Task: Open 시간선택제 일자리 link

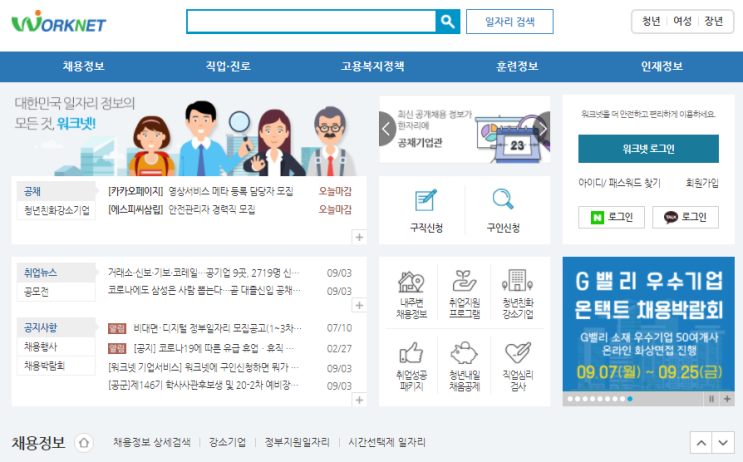Action: [387, 443]
